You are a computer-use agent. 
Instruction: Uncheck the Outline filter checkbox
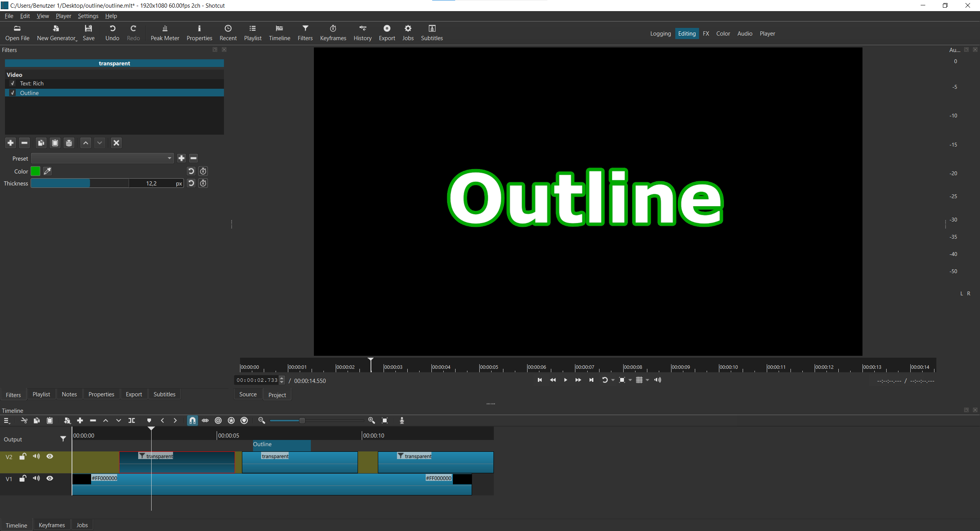[x=13, y=93]
